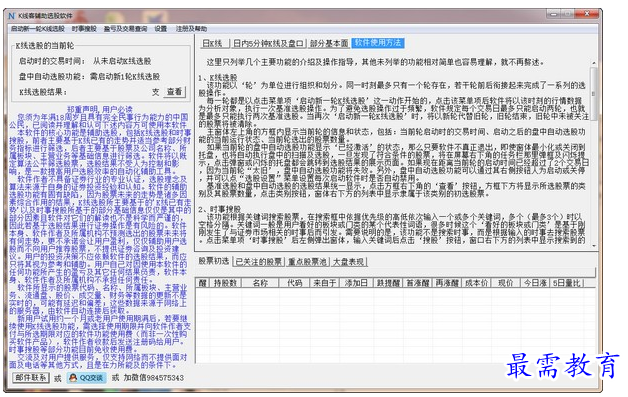Maximize the K线客辅助选股软件 window
The width and height of the screenshot is (628, 397).
click(568, 14)
